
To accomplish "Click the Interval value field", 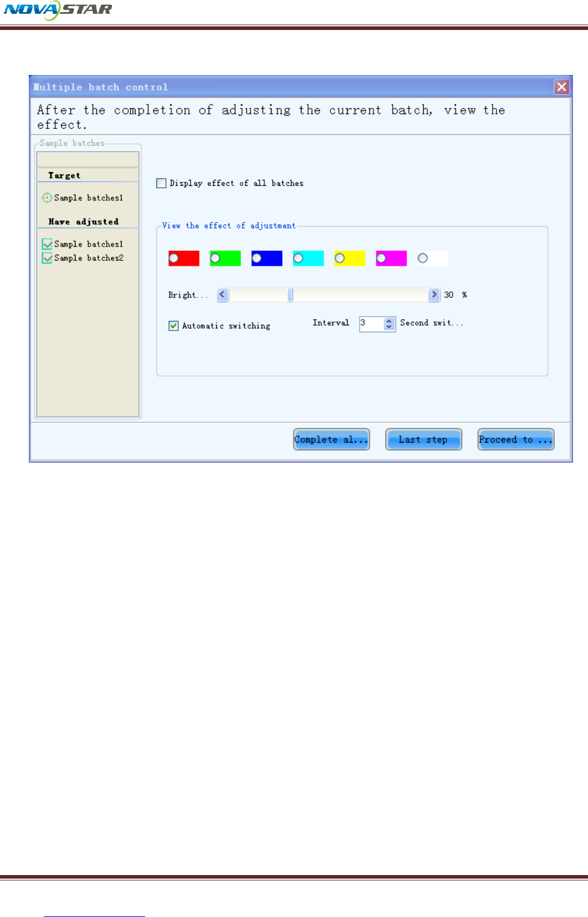I will click(372, 324).
